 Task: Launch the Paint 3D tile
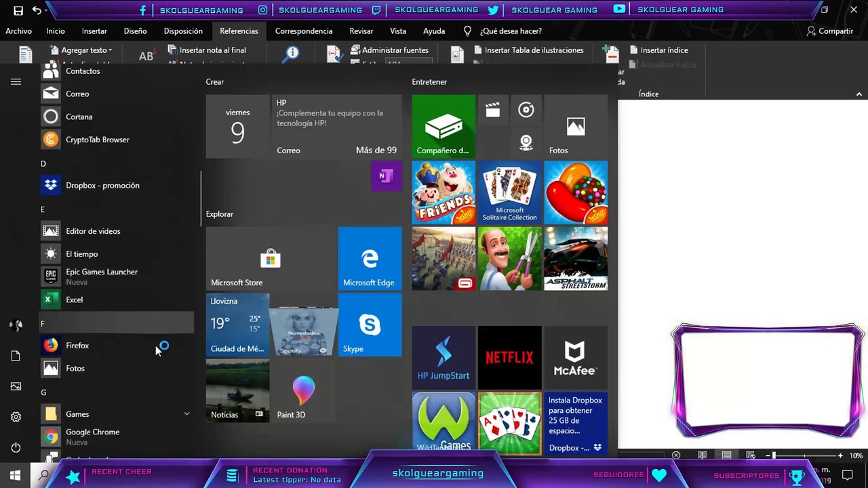pos(304,391)
